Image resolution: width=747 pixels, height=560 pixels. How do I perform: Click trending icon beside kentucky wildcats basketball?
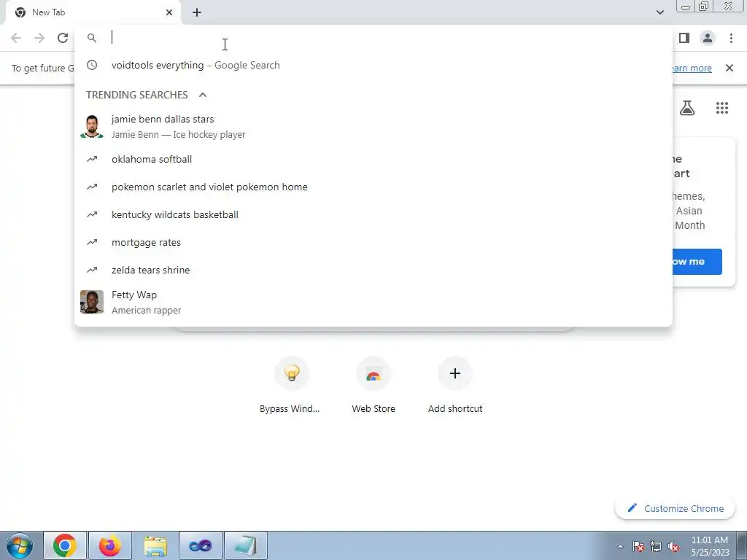[92, 214]
